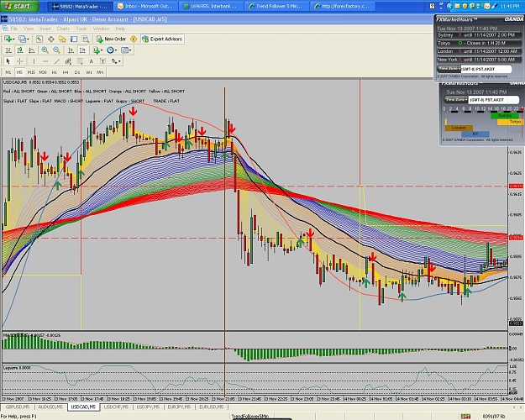Image resolution: width=525 pixels, height=420 pixels.
Task: Switch to AUDUSD,M5 chart tab
Action: (x=50, y=407)
